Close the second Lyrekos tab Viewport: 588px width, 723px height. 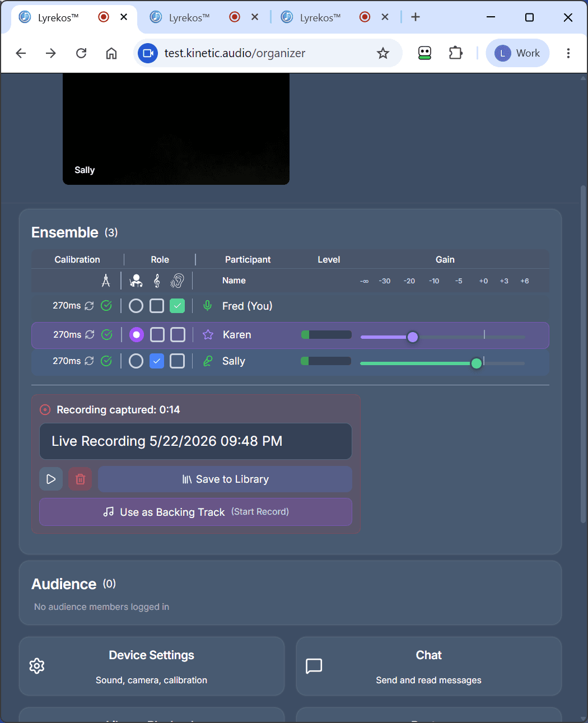tap(255, 17)
